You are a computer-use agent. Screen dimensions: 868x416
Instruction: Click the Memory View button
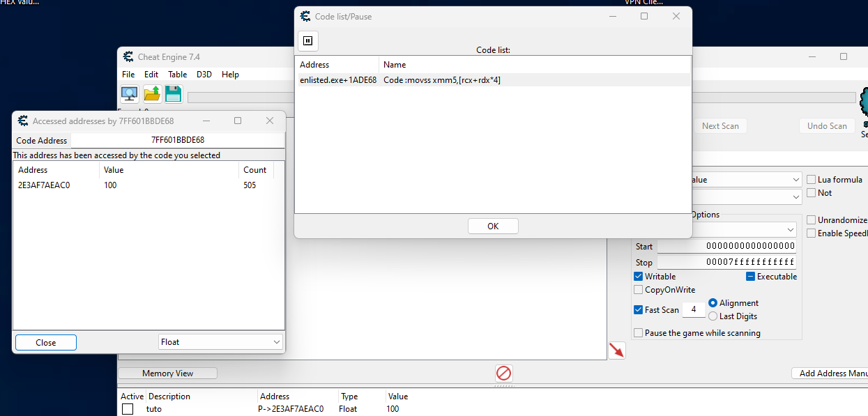[167, 373]
